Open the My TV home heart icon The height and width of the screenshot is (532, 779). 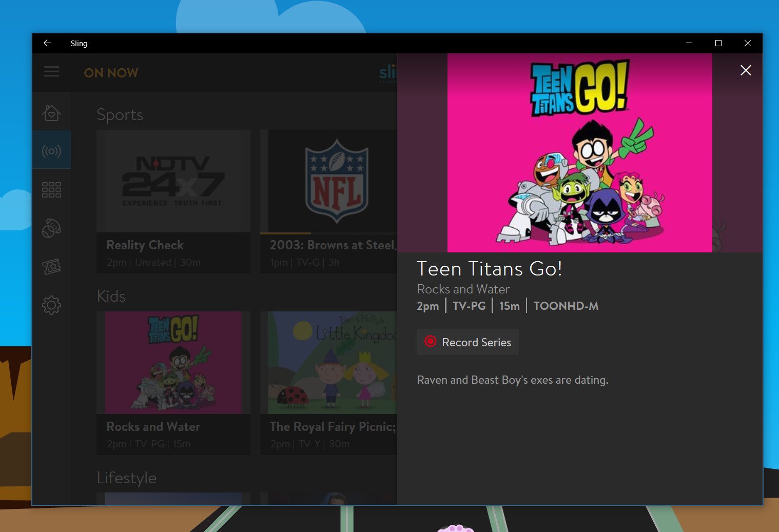[x=51, y=113]
